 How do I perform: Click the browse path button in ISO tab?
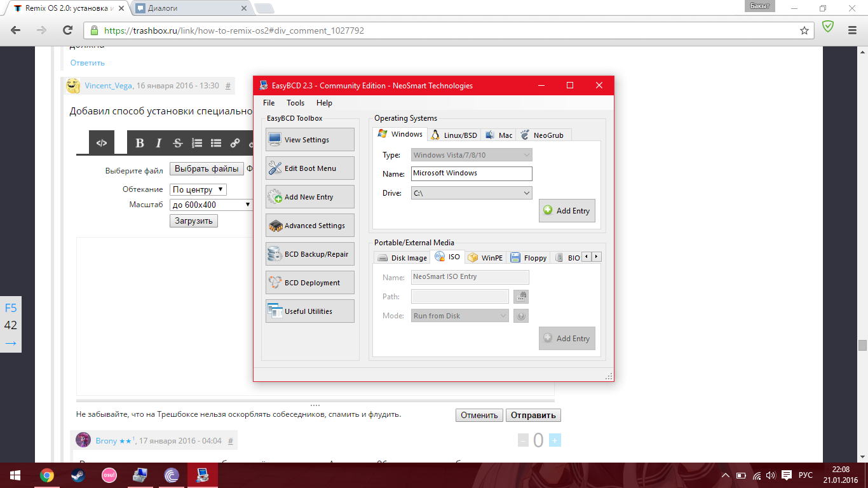coord(521,296)
